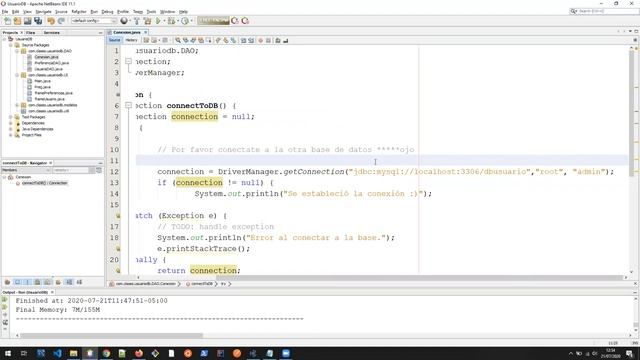Click the New File toolbar icon
The image size is (640, 360).
pyautogui.click(x=7, y=21)
